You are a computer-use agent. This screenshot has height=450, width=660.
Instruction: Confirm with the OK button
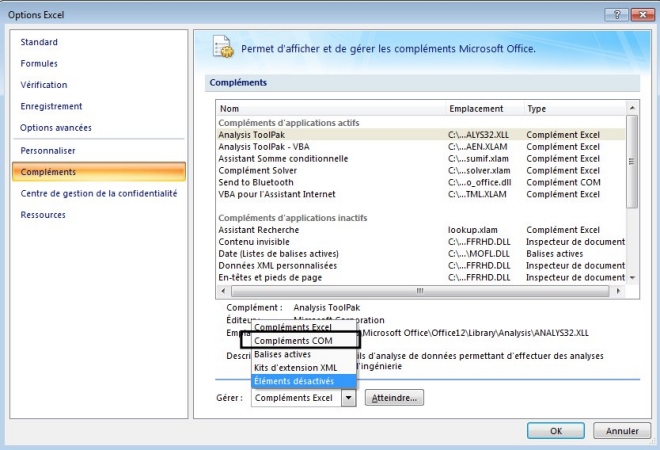[556, 431]
